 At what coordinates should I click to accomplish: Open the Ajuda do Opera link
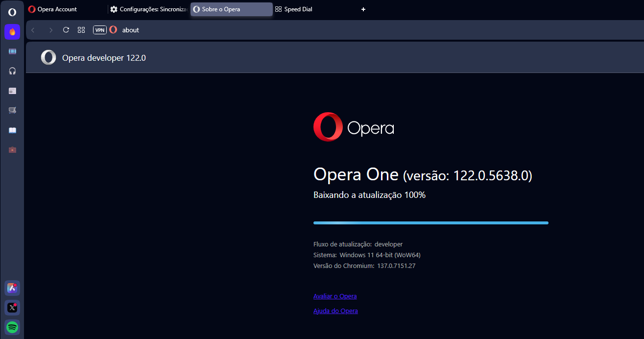(x=335, y=311)
